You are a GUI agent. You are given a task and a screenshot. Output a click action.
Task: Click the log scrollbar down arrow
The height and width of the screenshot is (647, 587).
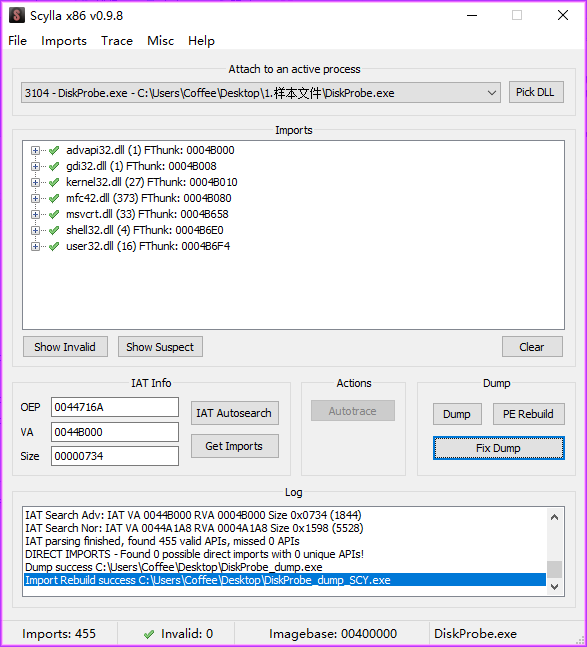tap(554, 586)
